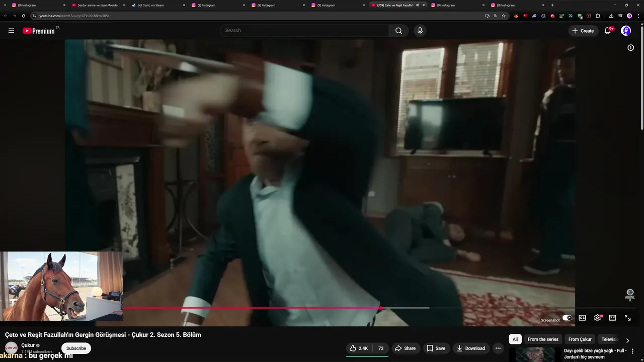Reload the page

[23, 16]
